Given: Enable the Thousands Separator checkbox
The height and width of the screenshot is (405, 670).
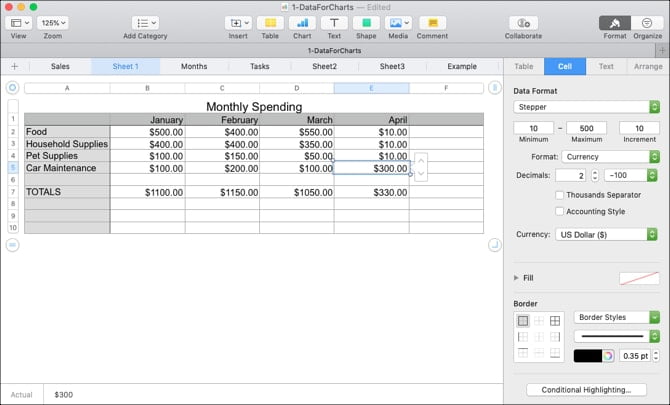Looking at the screenshot, I should tap(560, 195).
